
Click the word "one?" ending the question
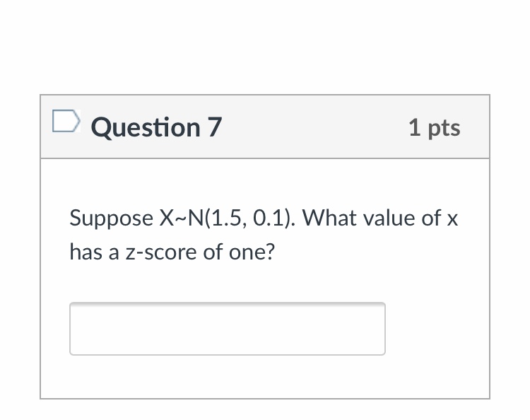(x=249, y=251)
